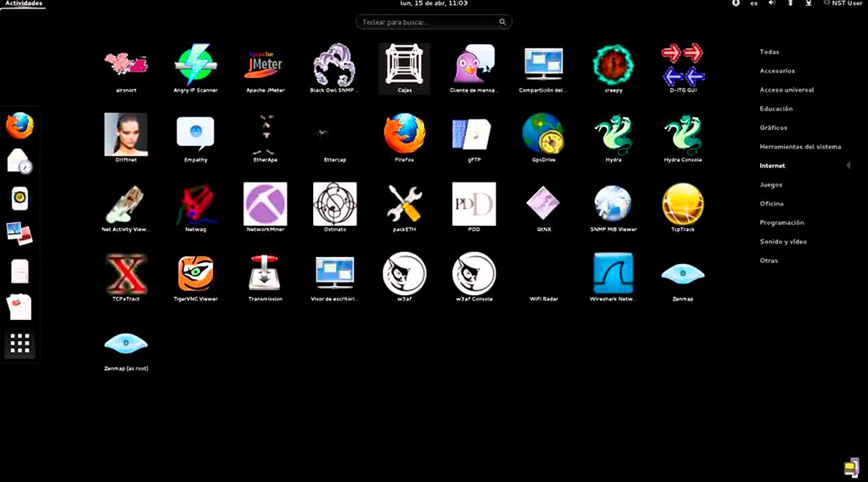Open the PDD application
868x482 pixels.
point(473,208)
